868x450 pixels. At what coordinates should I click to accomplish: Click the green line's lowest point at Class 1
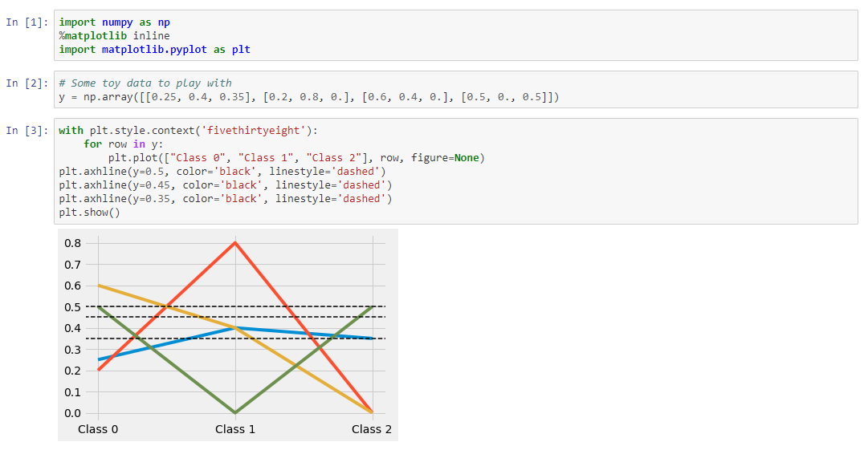click(235, 412)
